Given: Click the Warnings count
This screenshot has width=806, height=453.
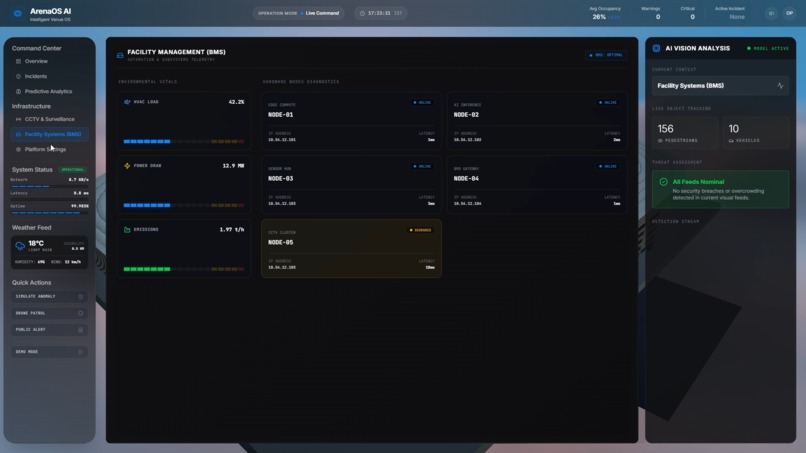Looking at the screenshot, I should coord(657,17).
